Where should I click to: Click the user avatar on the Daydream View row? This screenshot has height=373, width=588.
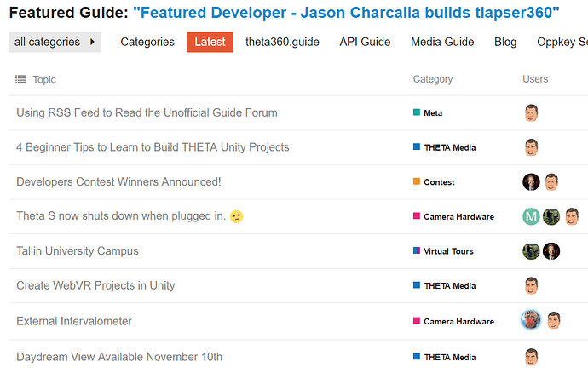[x=532, y=357]
